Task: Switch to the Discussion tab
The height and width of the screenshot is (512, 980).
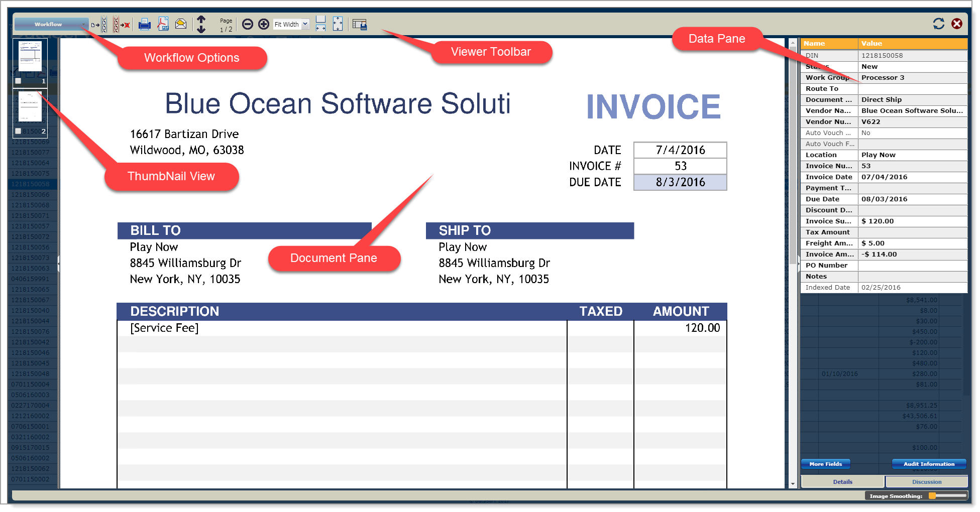Action: [x=927, y=482]
